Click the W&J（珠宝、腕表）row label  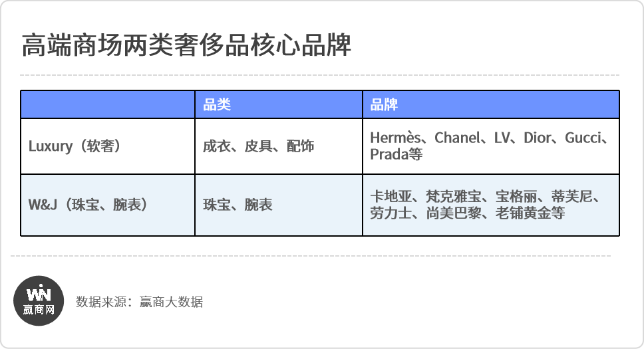point(88,205)
